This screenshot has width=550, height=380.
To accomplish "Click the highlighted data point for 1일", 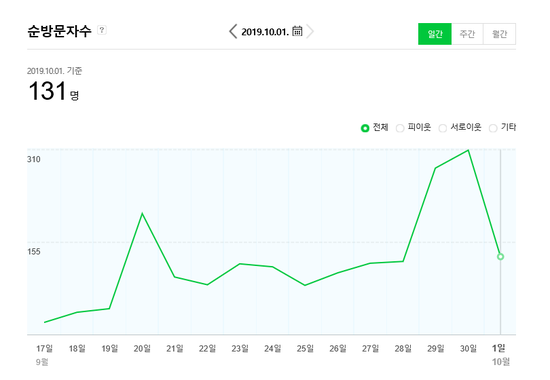I will (x=501, y=256).
